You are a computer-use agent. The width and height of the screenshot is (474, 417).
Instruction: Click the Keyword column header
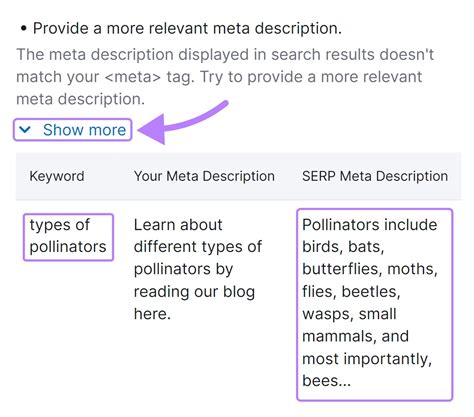pos(57,176)
